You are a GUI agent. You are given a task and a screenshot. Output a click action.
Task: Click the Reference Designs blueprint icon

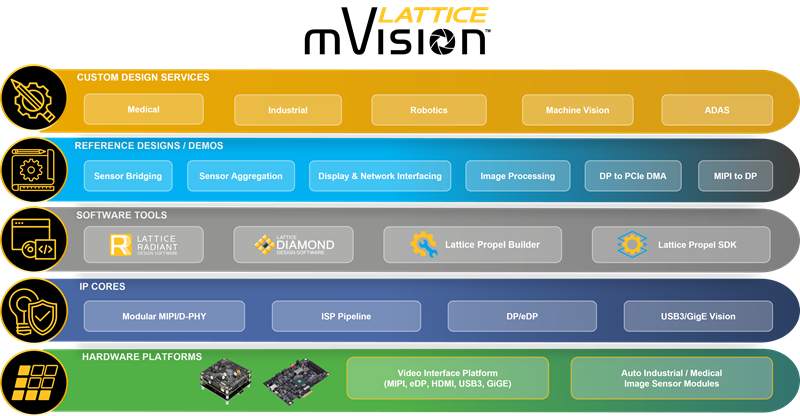pyautogui.click(x=34, y=170)
